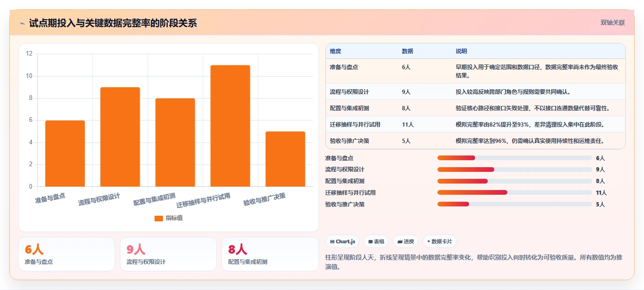Open the 8人 配置与集成初测 data card
Screen dimensions: 644x290
(x=270, y=254)
